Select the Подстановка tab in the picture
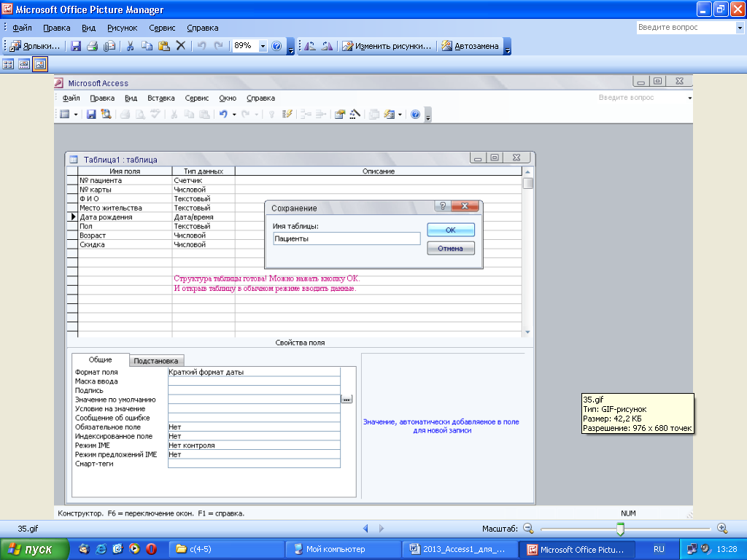Screen dimensions: 747x560 pyautogui.click(x=156, y=360)
